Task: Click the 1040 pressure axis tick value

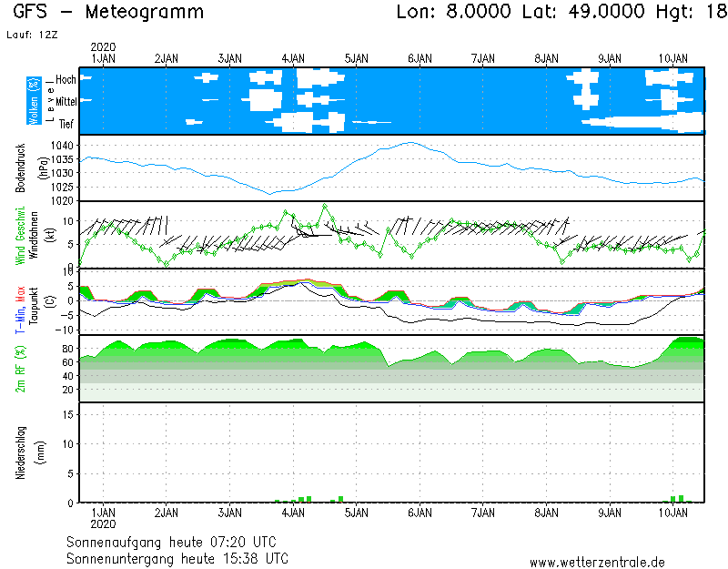Action: (62, 146)
